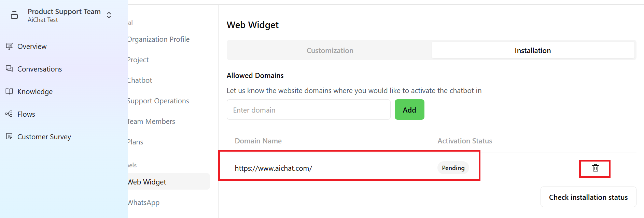
Task: Switch to the Installation tab
Action: 533,50
